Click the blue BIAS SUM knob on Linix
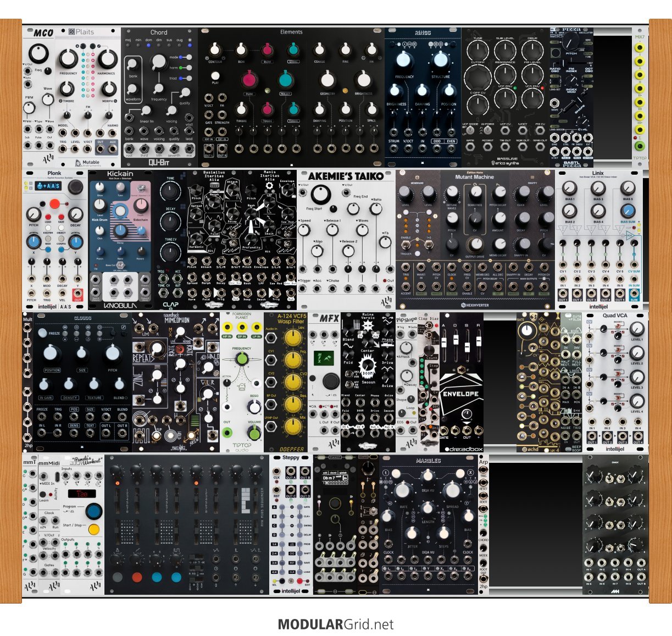Screen dimensions: 672x636 pos(627,211)
